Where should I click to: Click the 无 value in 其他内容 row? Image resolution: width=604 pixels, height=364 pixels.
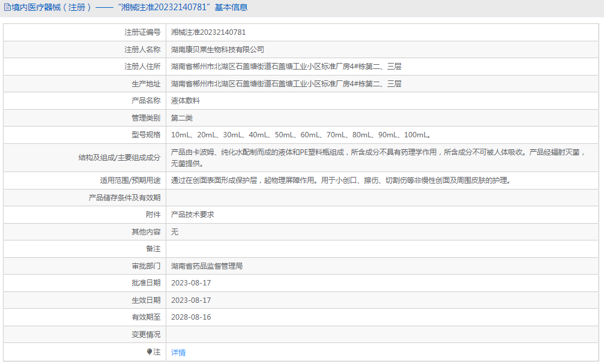coord(175,232)
